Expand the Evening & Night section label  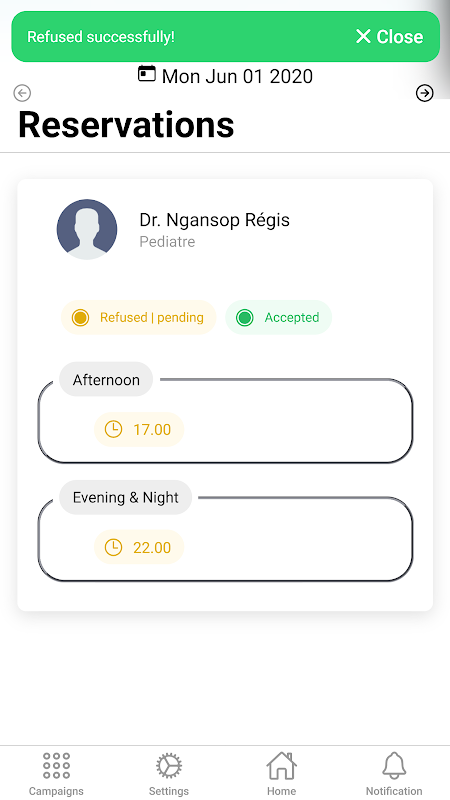(x=126, y=497)
